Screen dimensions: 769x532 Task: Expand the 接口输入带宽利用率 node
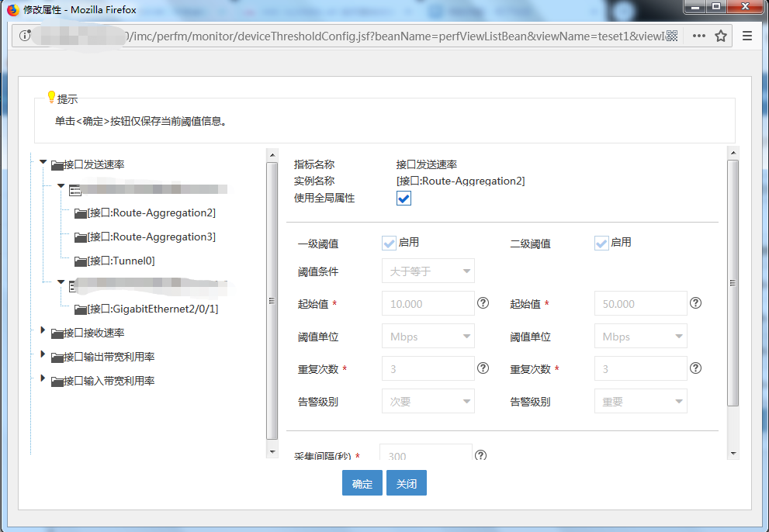43,378
